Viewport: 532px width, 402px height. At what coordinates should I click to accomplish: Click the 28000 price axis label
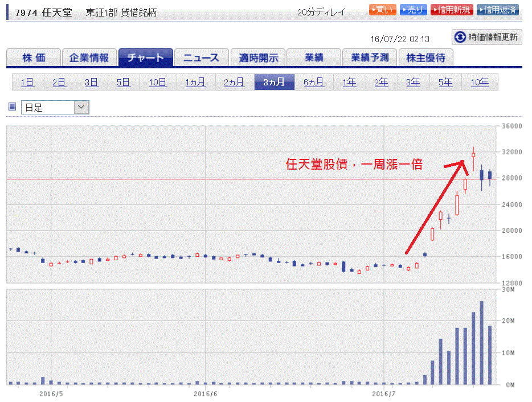tap(512, 178)
